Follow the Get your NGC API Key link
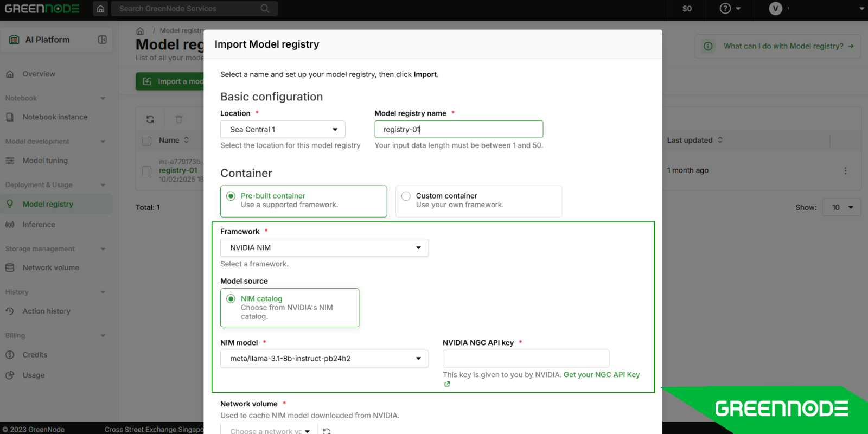This screenshot has height=434, width=868. coord(602,375)
